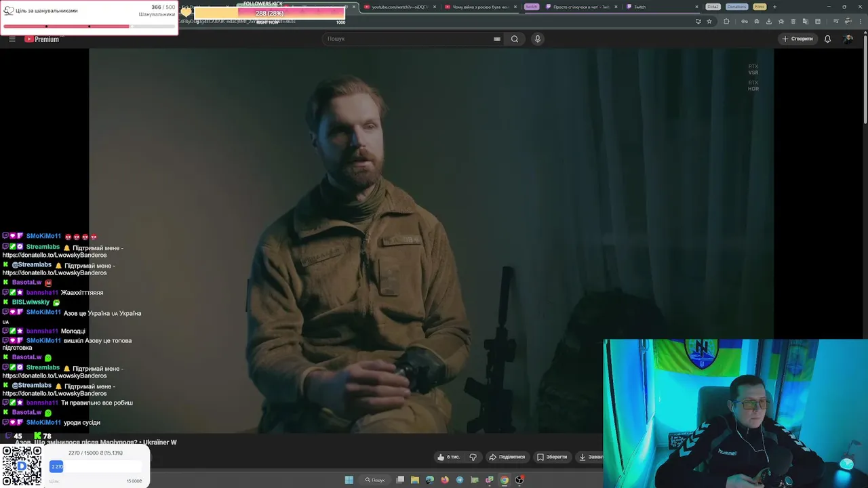Switch to the Просто спілкуюся в чаті Twitch tab
Screen dimensions: 868x488
click(580, 7)
